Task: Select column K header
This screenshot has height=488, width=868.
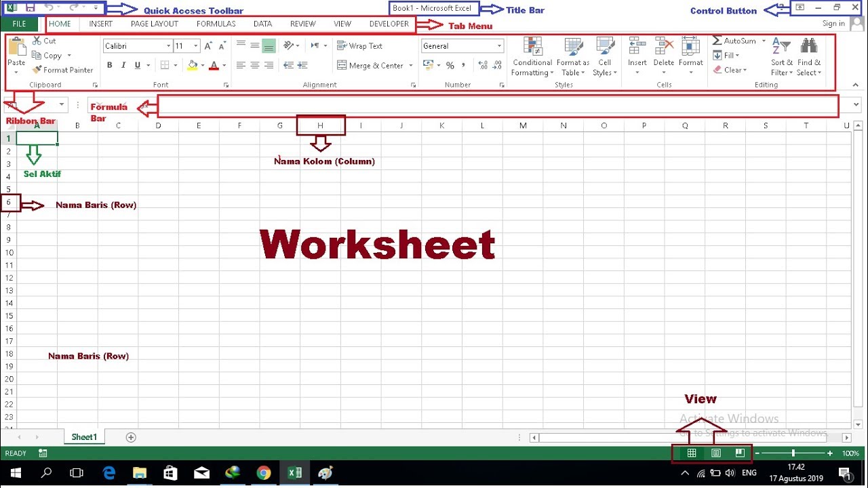Action: coord(442,125)
